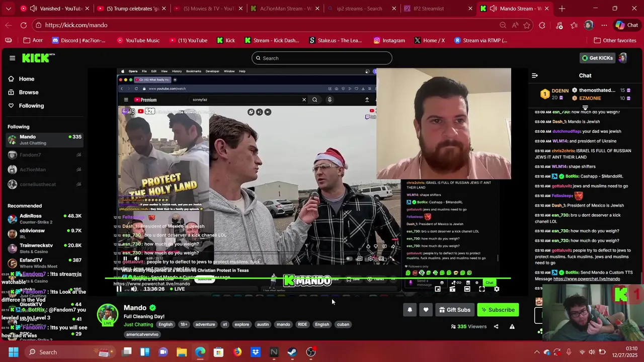Click Mando channel avatar

pyautogui.click(x=107, y=314)
